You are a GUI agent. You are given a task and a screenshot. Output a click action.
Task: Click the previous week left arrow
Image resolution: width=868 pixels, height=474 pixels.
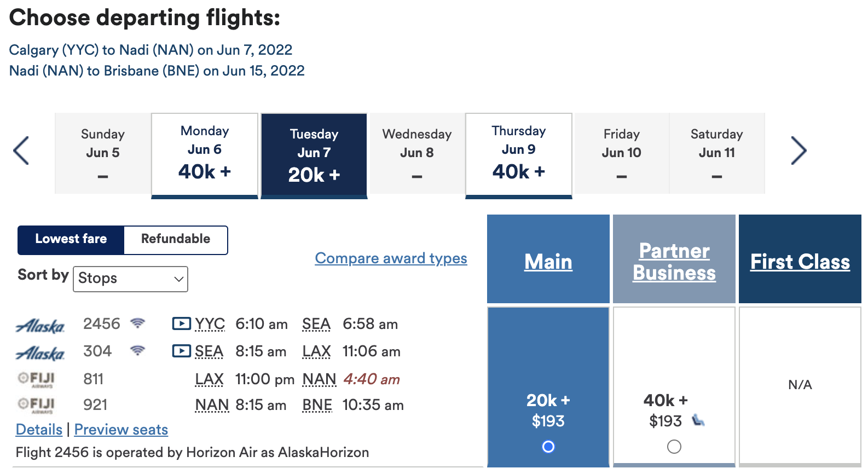[x=21, y=151]
